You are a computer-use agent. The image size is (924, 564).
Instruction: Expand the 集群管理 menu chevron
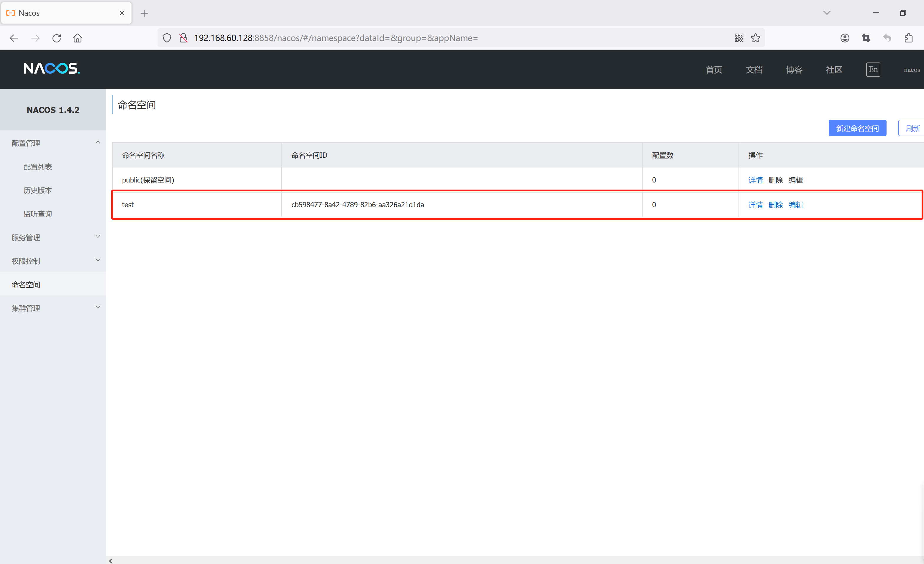[98, 307]
